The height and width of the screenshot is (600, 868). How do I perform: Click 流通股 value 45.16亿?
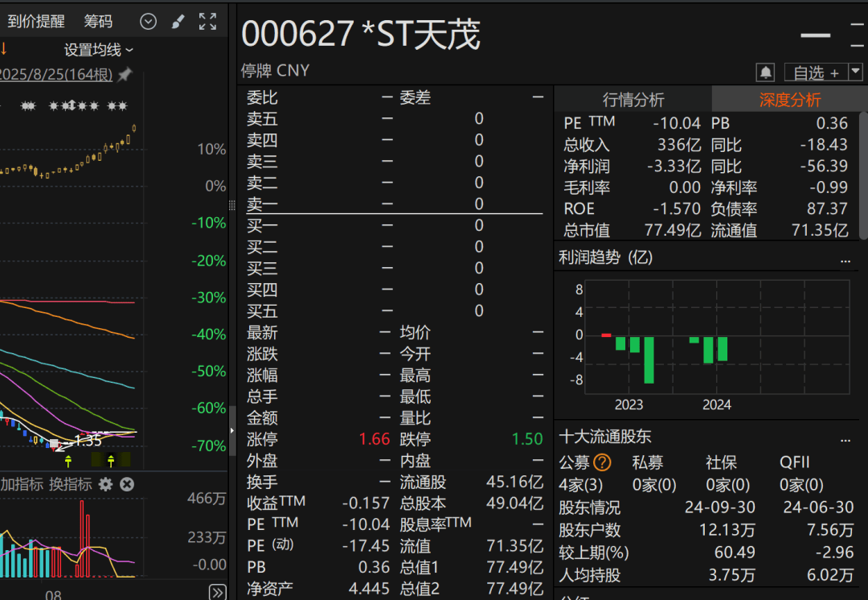pos(515,482)
